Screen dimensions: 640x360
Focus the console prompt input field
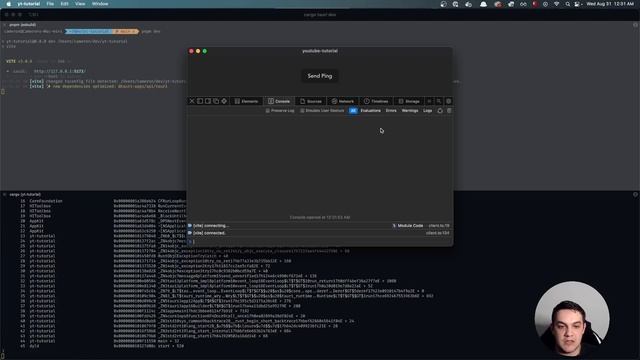pyautogui.click(x=320, y=242)
